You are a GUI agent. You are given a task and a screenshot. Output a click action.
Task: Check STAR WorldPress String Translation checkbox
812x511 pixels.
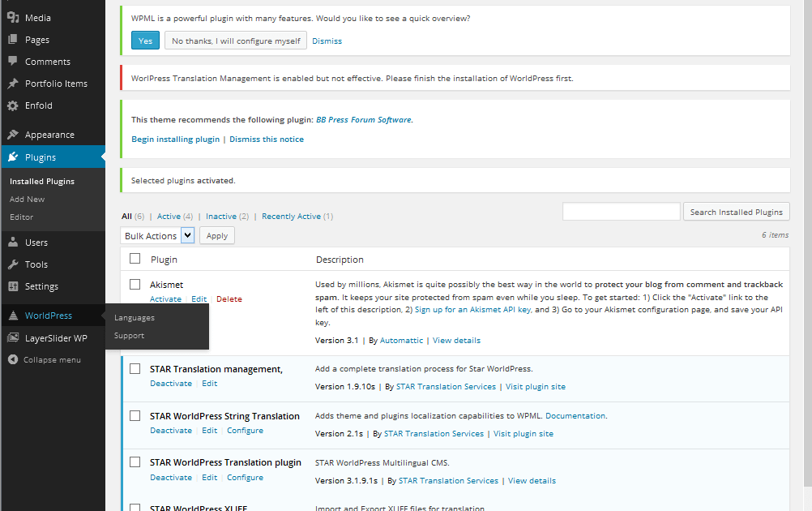(x=135, y=415)
